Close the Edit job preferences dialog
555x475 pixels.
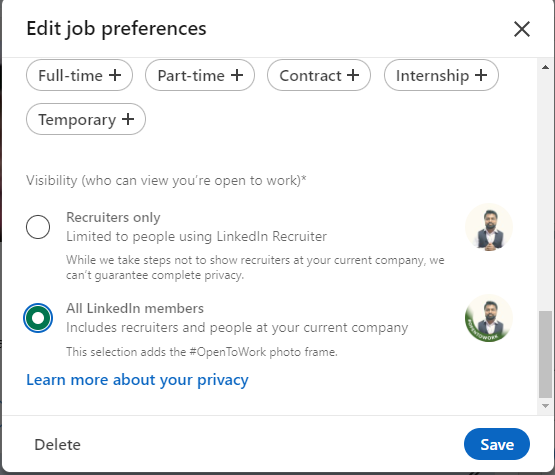(522, 29)
